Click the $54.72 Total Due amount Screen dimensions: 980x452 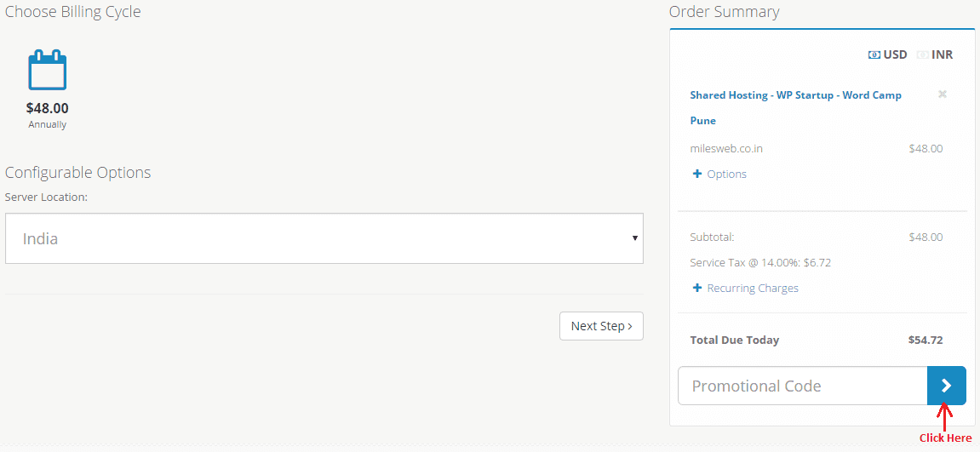(x=926, y=340)
